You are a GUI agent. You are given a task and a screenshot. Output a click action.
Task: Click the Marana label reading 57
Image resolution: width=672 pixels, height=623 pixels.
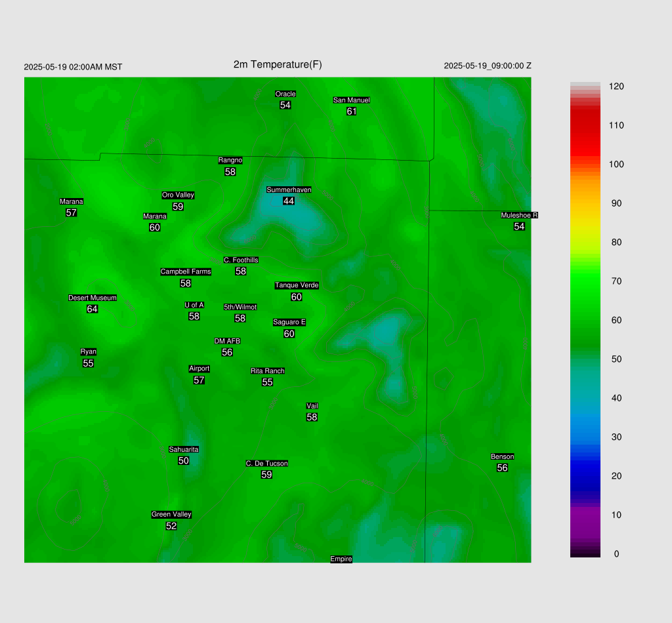71,201
